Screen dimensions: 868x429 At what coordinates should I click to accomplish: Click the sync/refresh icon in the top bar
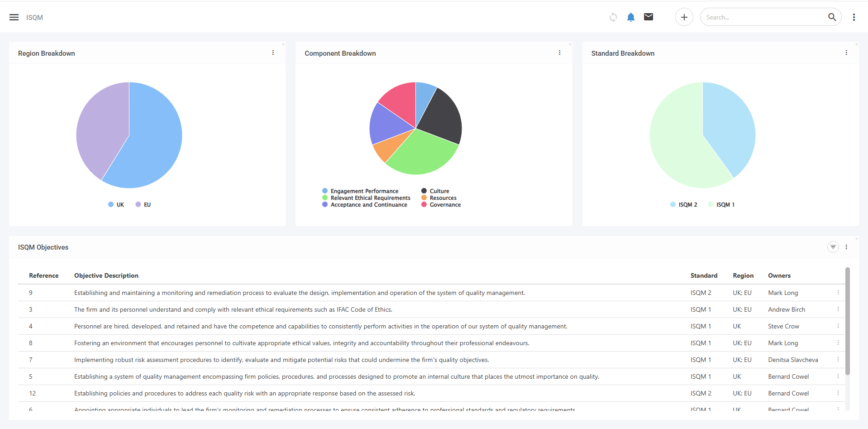tap(613, 17)
